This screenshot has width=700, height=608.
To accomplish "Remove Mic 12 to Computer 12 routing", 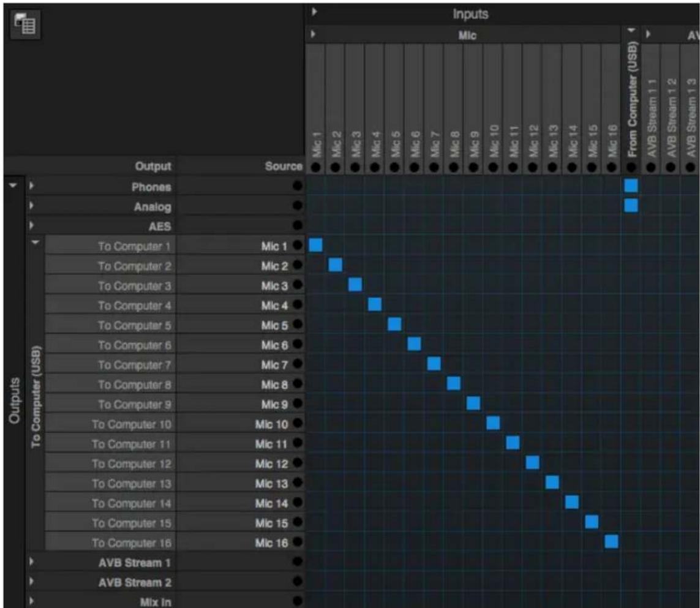I will (x=532, y=462).
